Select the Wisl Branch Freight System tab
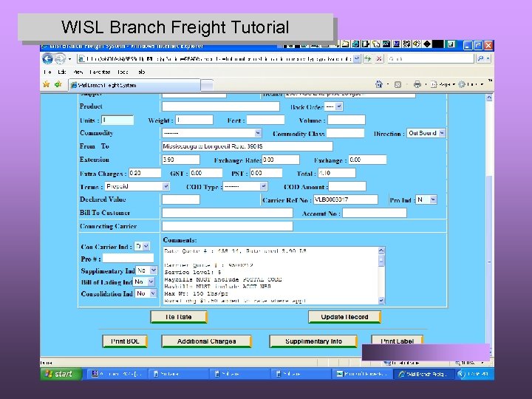 pyautogui.click(x=134, y=85)
